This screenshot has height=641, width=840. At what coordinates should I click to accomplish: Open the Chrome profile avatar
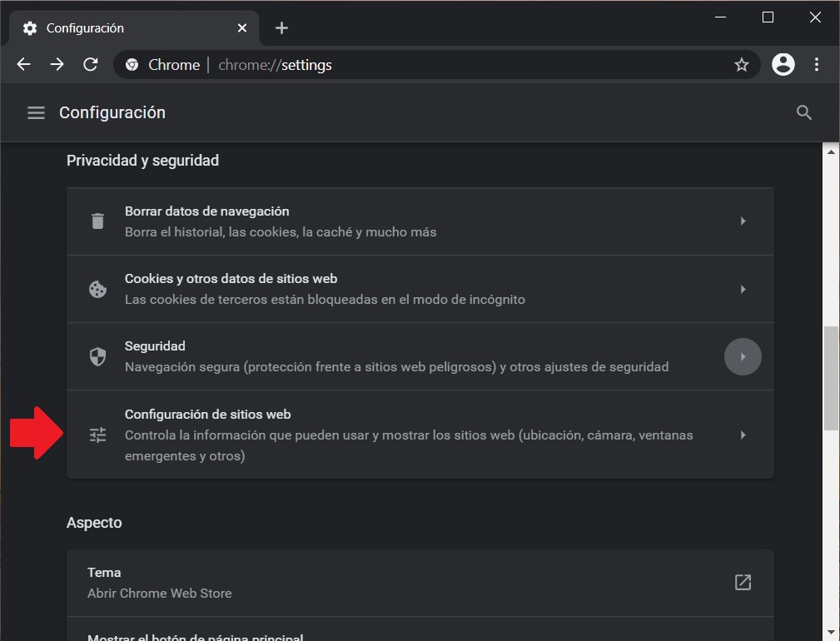(x=783, y=65)
